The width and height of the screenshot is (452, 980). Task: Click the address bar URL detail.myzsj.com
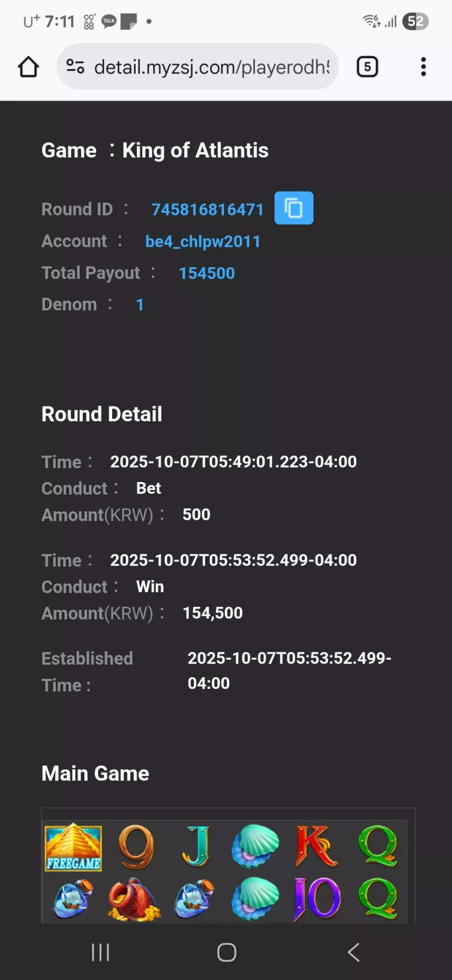point(212,67)
